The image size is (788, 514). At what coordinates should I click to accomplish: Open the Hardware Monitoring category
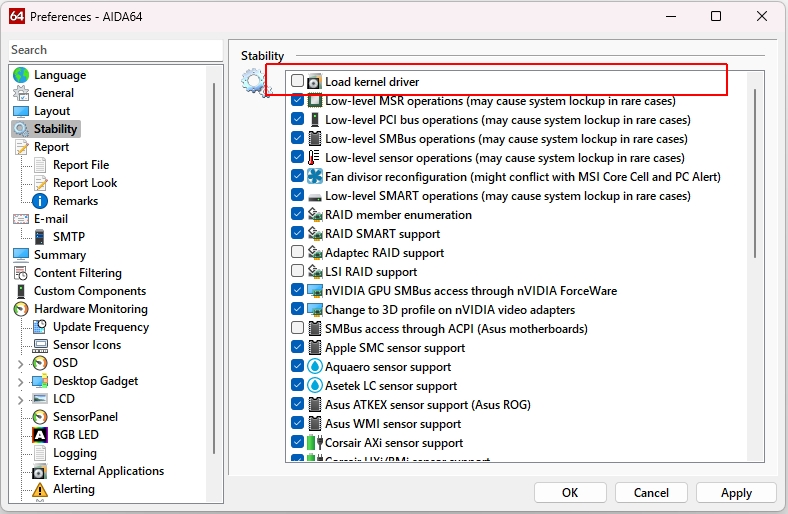point(90,309)
